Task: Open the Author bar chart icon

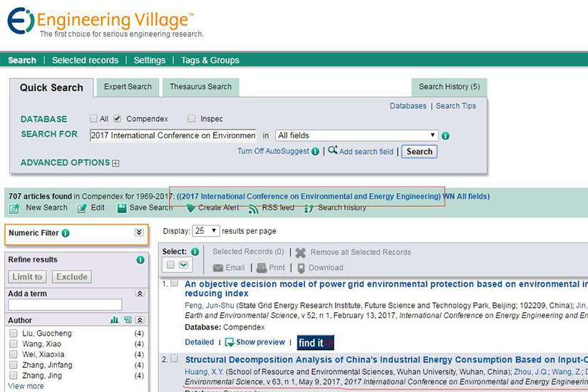Action: [114, 320]
